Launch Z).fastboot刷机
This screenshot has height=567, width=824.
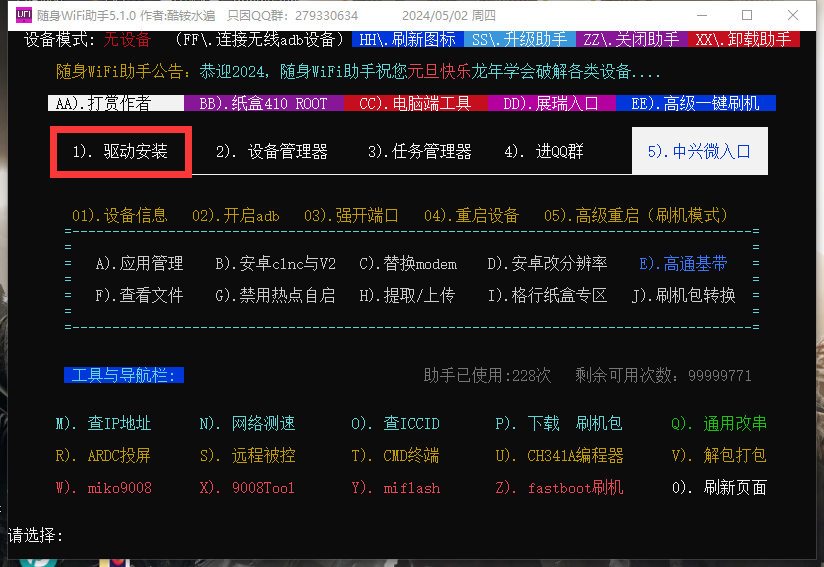tap(559, 488)
